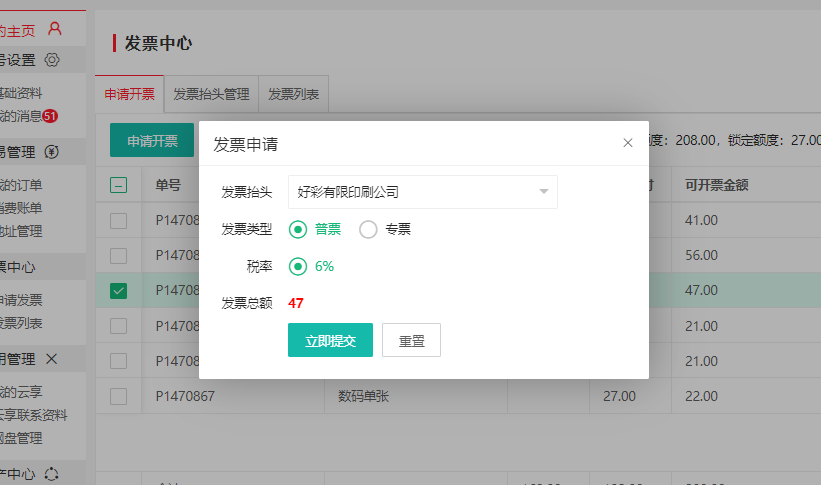Click the X tools icon in sidebar

point(52,358)
